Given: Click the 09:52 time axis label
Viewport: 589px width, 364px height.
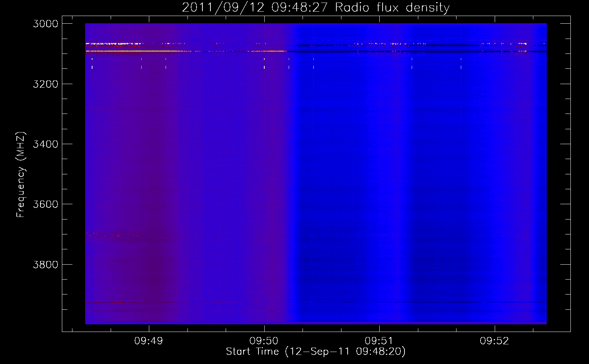Looking at the screenshot, I should 494,341.
